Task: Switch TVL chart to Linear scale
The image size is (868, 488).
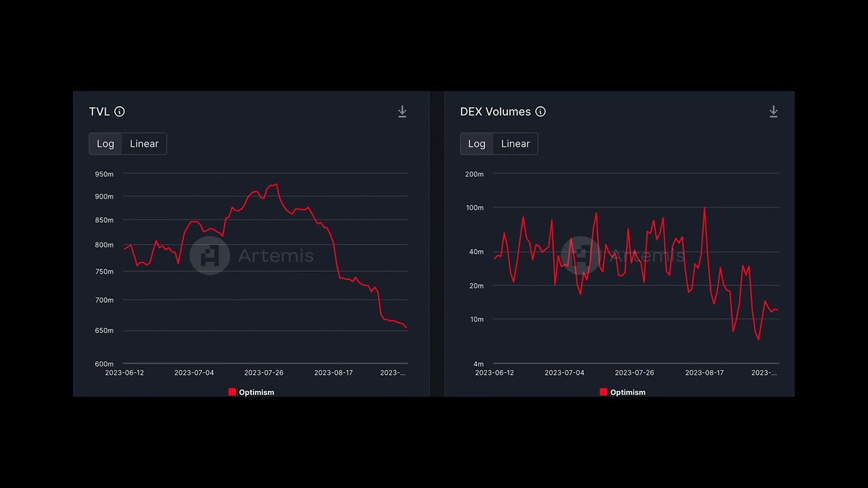Action: coord(144,144)
